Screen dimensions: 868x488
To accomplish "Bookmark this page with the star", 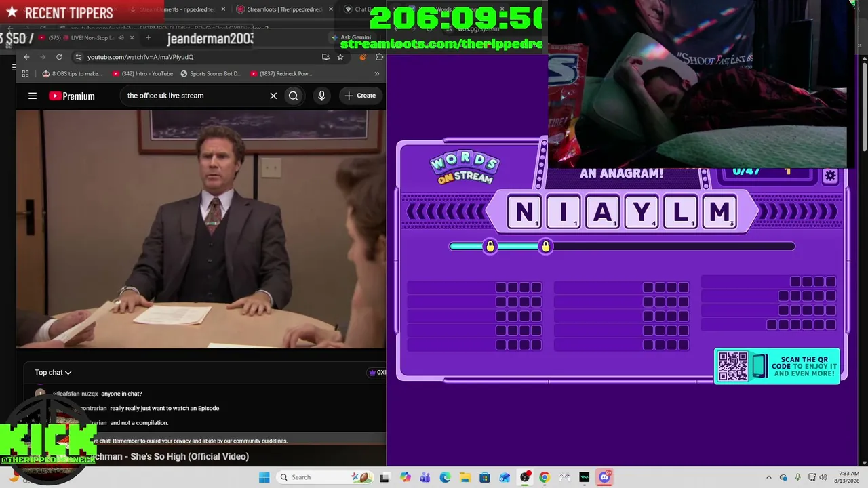I will [x=340, y=57].
